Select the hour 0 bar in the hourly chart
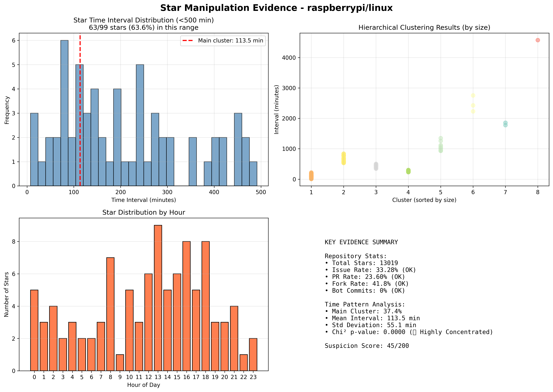The image size is (553, 392). point(34,330)
